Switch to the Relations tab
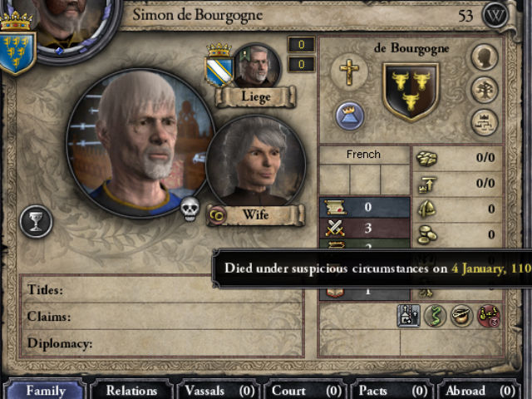 (131, 391)
